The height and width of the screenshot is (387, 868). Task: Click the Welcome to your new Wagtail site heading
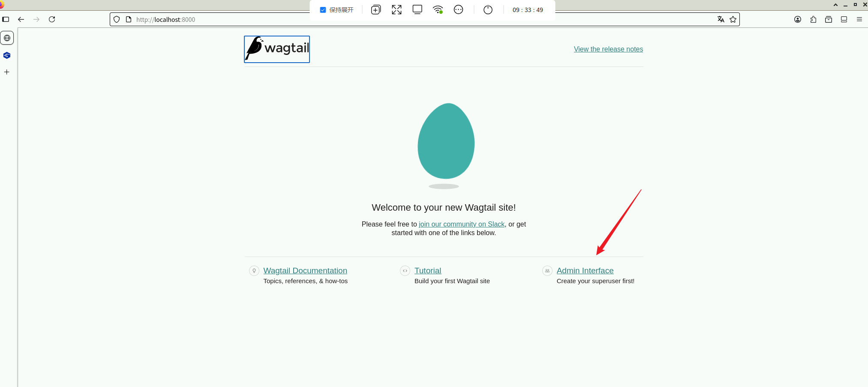tap(444, 208)
